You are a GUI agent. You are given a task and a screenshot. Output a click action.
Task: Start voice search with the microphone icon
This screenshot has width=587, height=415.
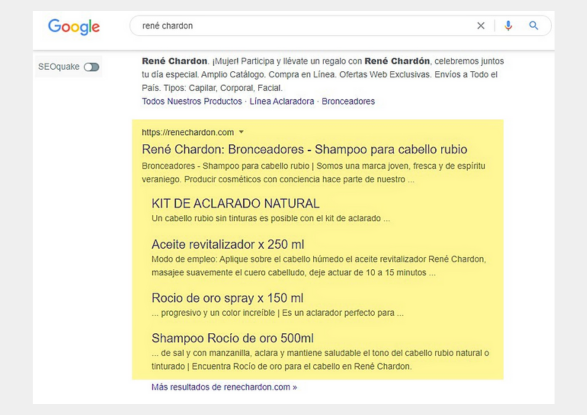(508, 26)
